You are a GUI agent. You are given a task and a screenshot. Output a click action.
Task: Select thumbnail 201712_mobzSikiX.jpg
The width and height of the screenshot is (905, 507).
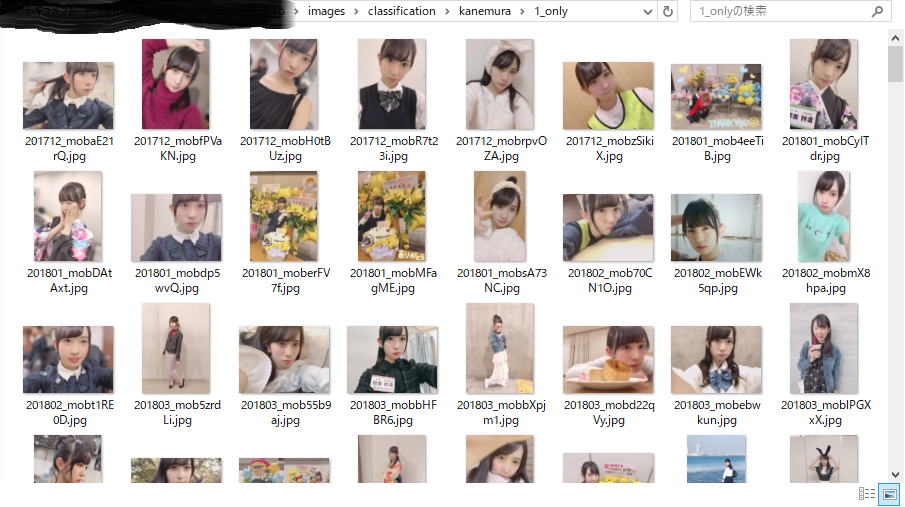pyautogui.click(x=608, y=95)
